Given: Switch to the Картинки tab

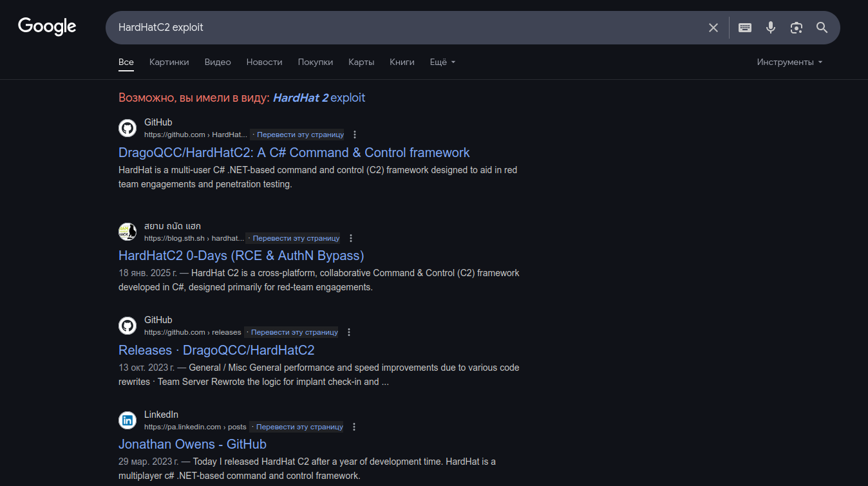Looking at the screenshot, I should (x=169, y=62).
